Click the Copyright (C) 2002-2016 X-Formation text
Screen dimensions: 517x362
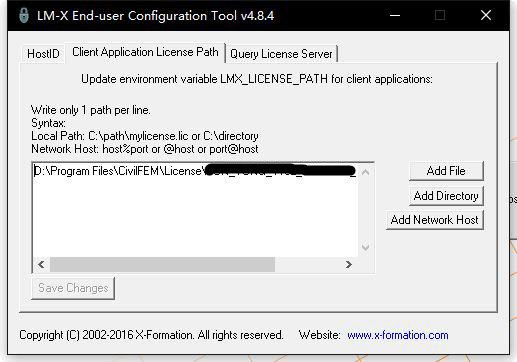pyautogui.click(x=151, y=335)
